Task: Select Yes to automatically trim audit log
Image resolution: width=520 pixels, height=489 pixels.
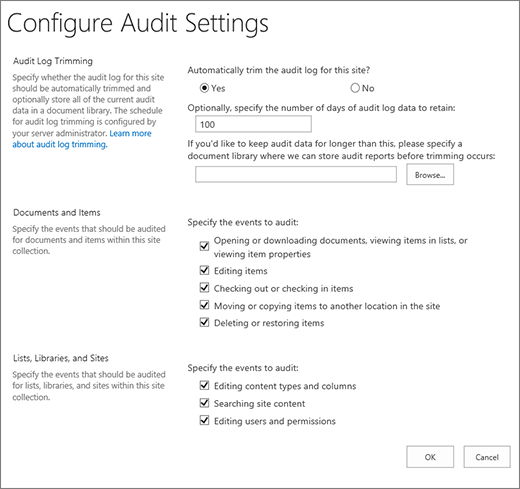Action: coord(204,88)
